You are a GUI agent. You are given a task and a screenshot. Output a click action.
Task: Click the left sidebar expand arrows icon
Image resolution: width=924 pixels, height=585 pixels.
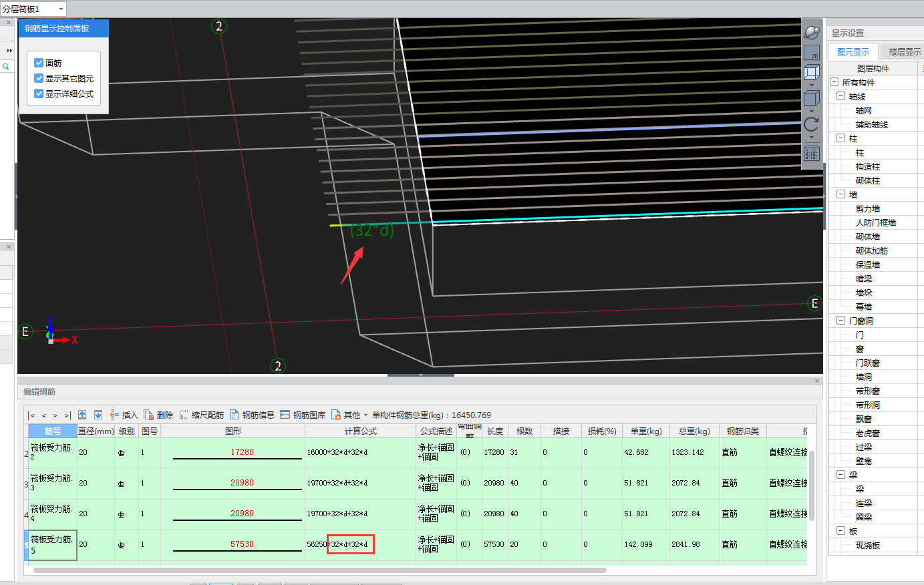point(9,50)
